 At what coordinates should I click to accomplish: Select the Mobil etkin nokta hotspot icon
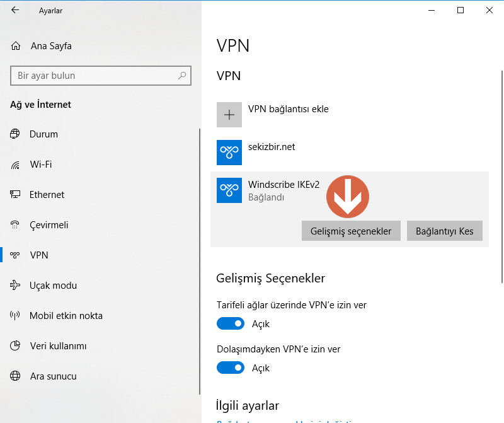point(14,315)
